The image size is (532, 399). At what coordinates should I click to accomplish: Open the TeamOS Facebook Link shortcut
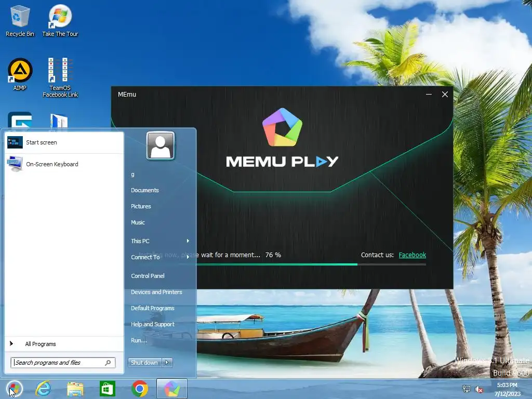tap(60, 77)
